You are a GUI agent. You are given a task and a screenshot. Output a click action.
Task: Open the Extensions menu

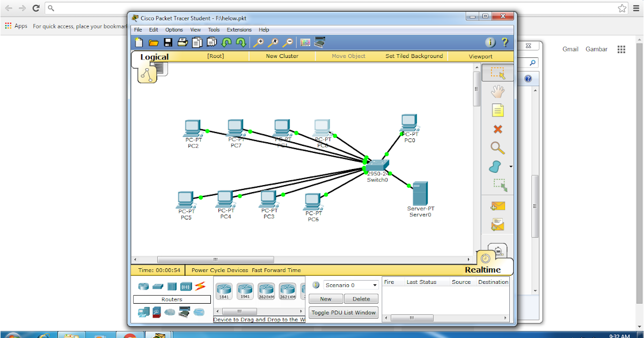coord(239,30)
